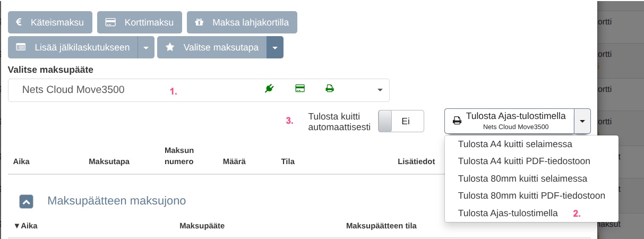Select Tulosta A4 kuitti selaimessa
Viewport: 644px width, 239px height.
pyautogui.click(x=514, y=144)
